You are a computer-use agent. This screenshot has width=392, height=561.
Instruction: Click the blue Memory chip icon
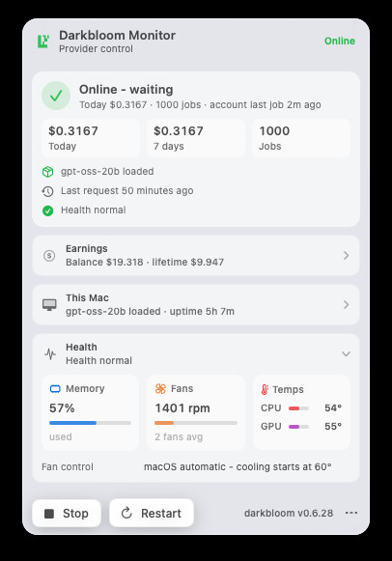[x=55, y=389]
